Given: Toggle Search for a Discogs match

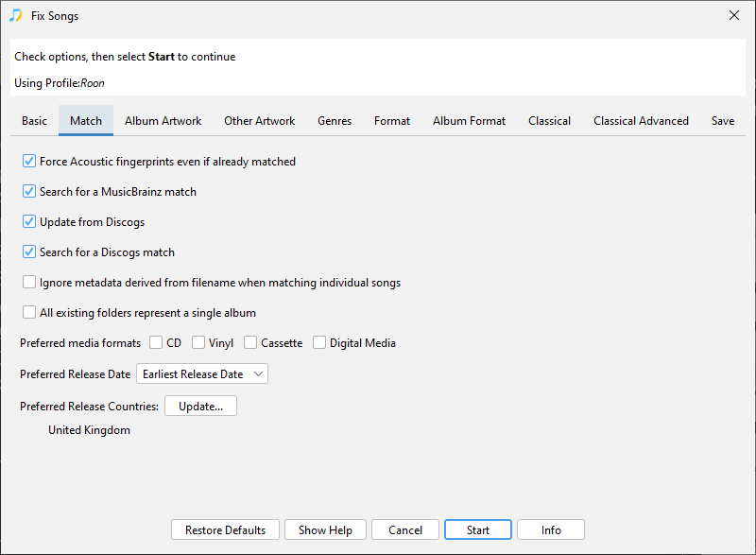Looking at the screenshot, I should point(29,251).
